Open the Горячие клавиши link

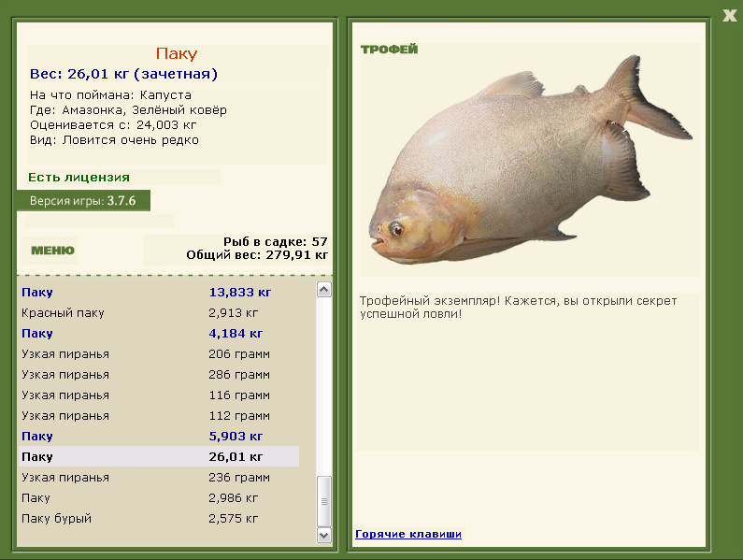[408, 534]
